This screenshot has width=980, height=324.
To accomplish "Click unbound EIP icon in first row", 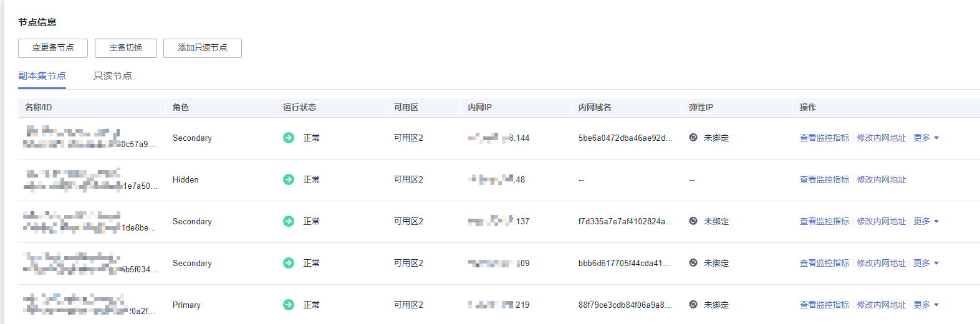I will click(x=693, y=138).
